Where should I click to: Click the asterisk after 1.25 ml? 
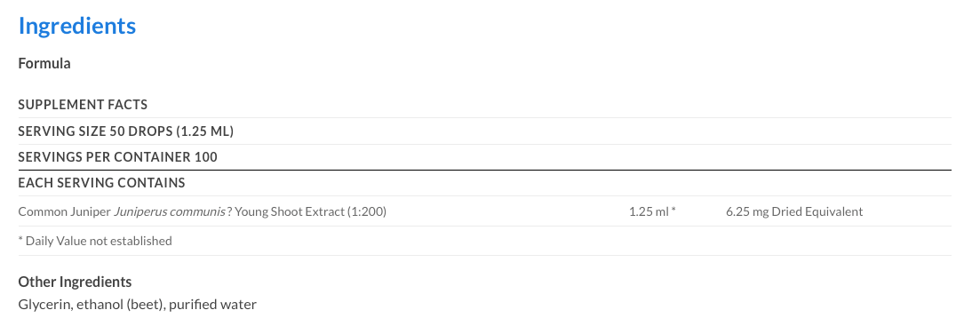coord(673,211)
